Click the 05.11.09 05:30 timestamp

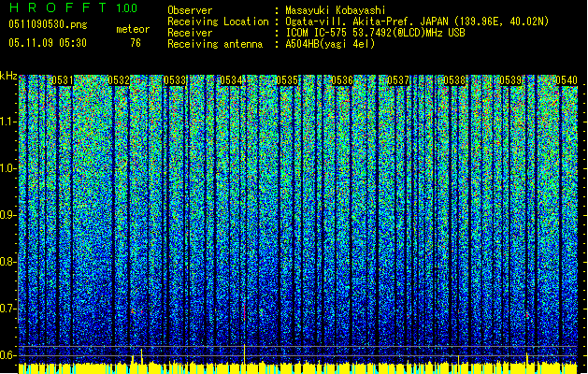(47, 43)
